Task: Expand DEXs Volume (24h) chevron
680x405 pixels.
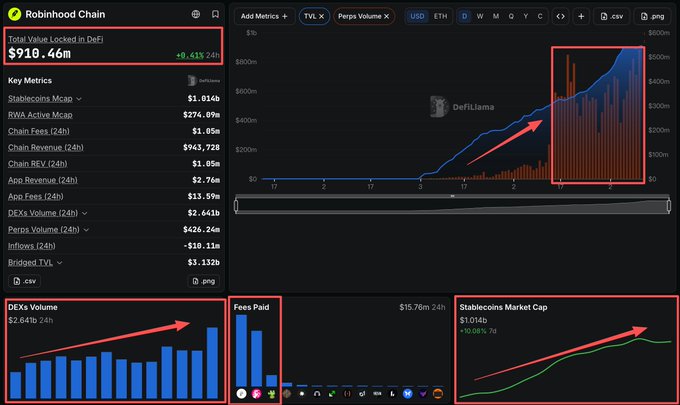Action: pos(85,213)
